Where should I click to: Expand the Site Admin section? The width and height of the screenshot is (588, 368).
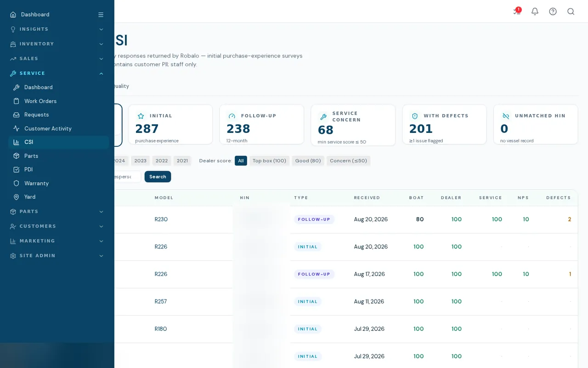click(x=57, y=256)
